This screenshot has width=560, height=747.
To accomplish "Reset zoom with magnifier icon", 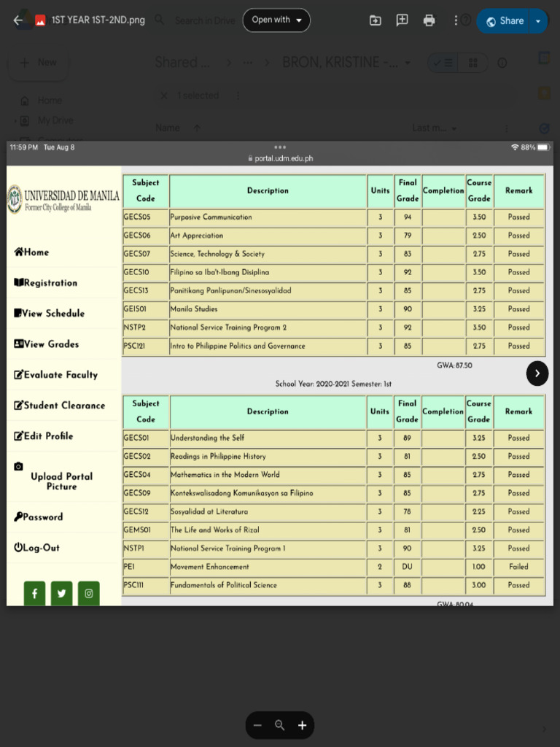I will (279, 725).
